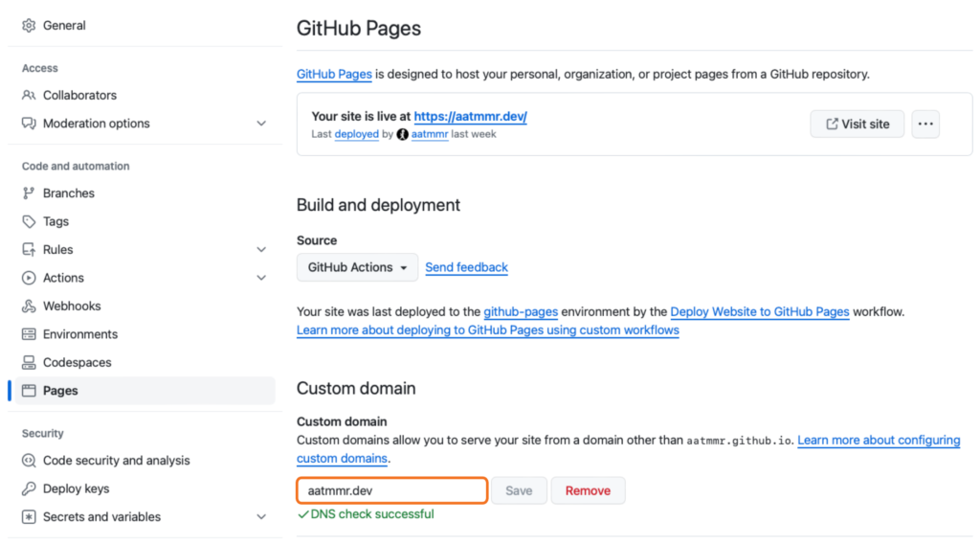Click the Moderation options comment icon
Viewport: 980px width, 545px height.
pos(29,124)
